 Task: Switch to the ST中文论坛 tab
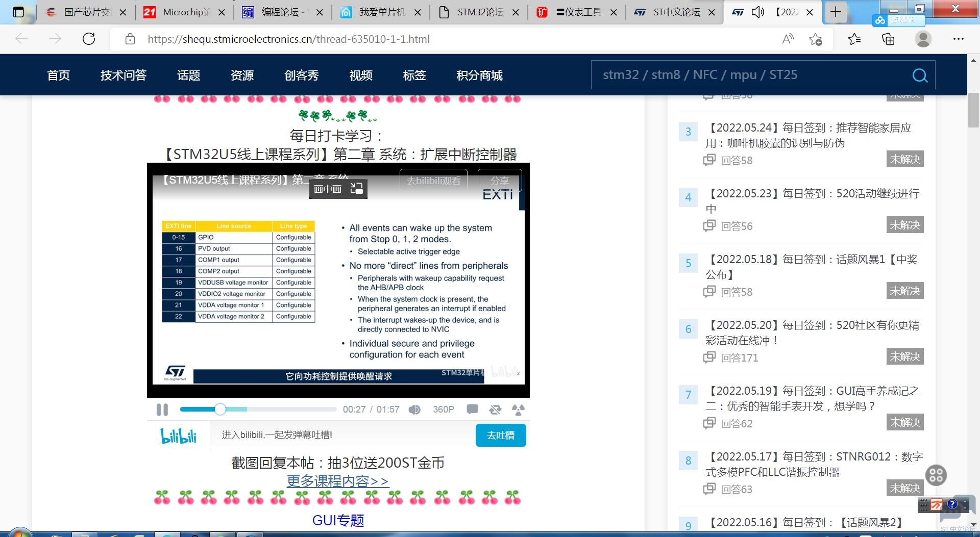coord(674,12)
